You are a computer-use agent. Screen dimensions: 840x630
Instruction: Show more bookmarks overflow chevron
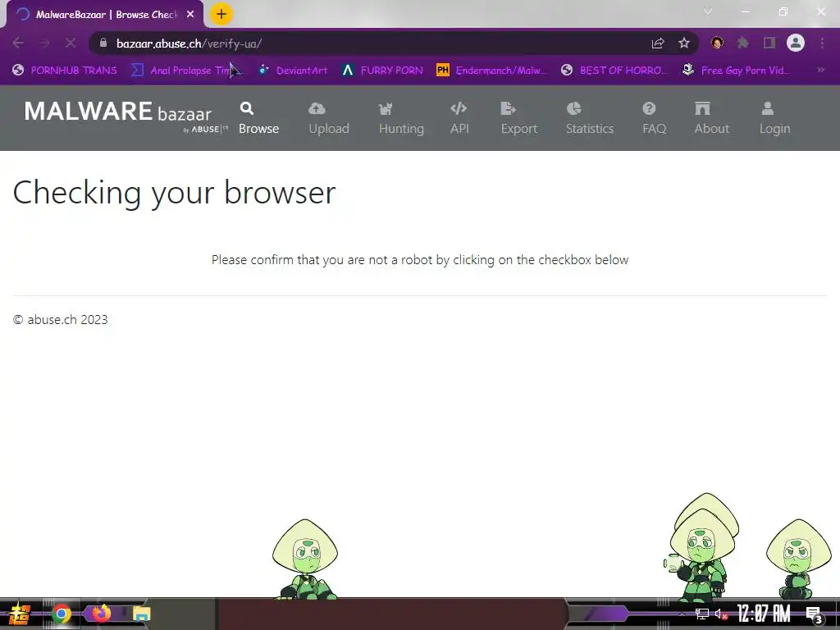point(820,70)
